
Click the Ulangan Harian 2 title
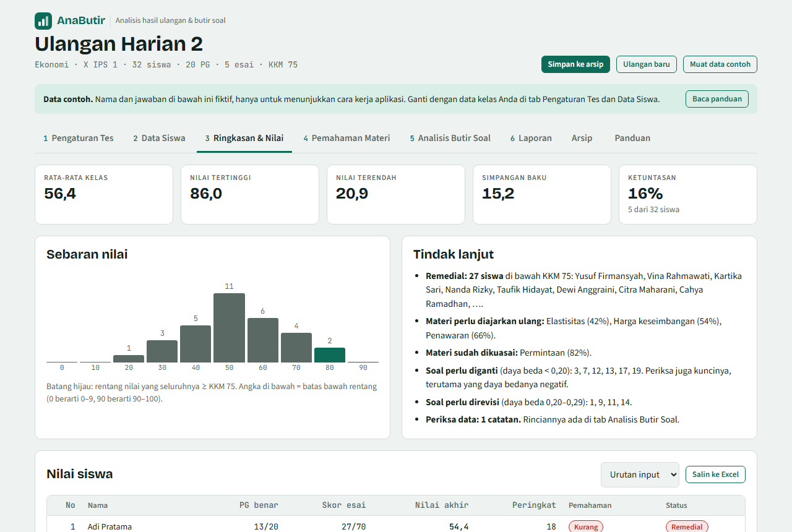click(119, 44)
